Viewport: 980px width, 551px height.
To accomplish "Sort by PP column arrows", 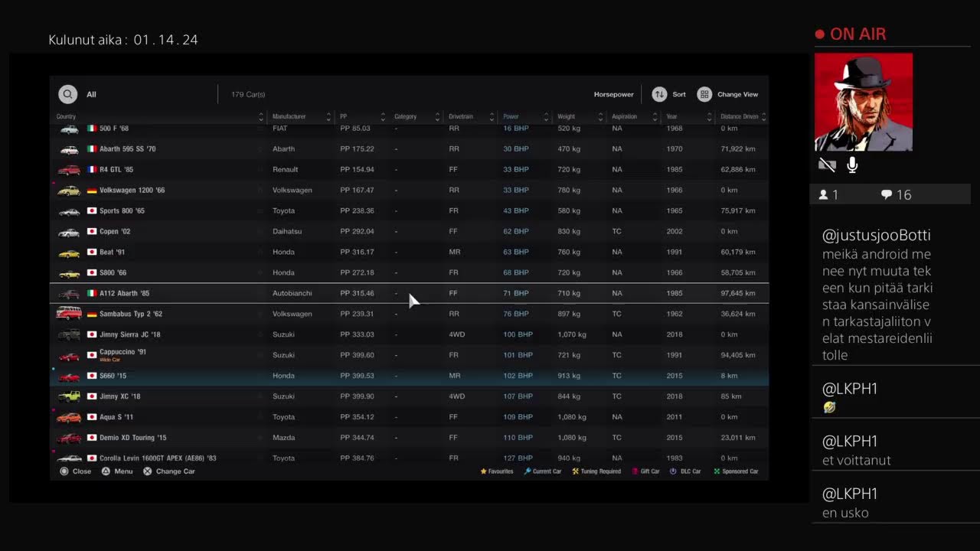I will (383, 117).
